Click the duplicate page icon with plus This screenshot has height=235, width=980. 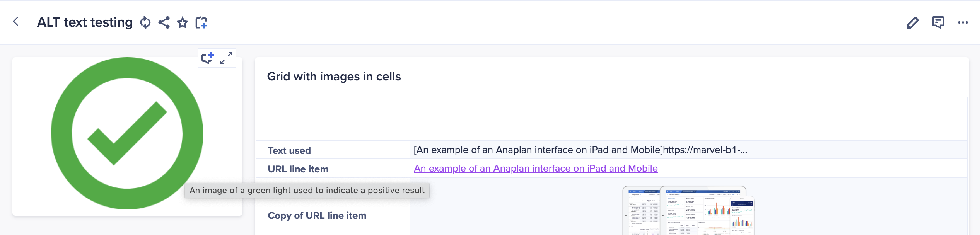tap(201, 22)
